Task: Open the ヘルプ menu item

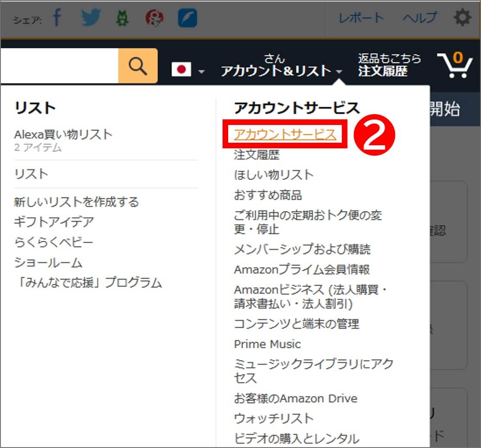Action: click(x=420, y=18)
